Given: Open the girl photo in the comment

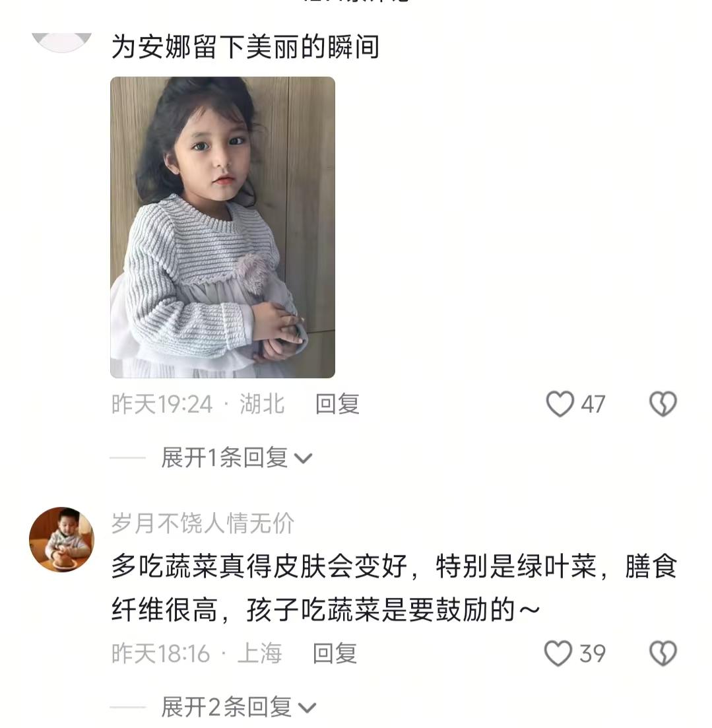Looking at the screenshot, I should [223, 228].
